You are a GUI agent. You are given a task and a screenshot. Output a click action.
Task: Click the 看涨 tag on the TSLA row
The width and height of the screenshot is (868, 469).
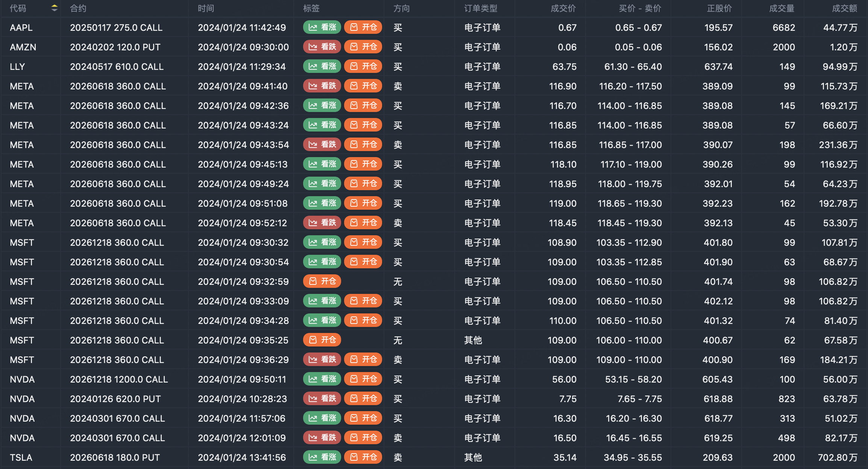(x=322, y=457)
